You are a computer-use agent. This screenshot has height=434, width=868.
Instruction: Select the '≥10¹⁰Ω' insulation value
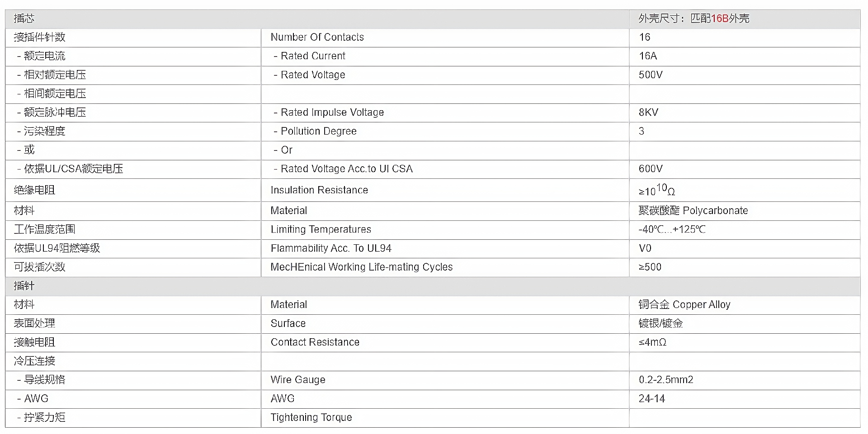(657, 190)
